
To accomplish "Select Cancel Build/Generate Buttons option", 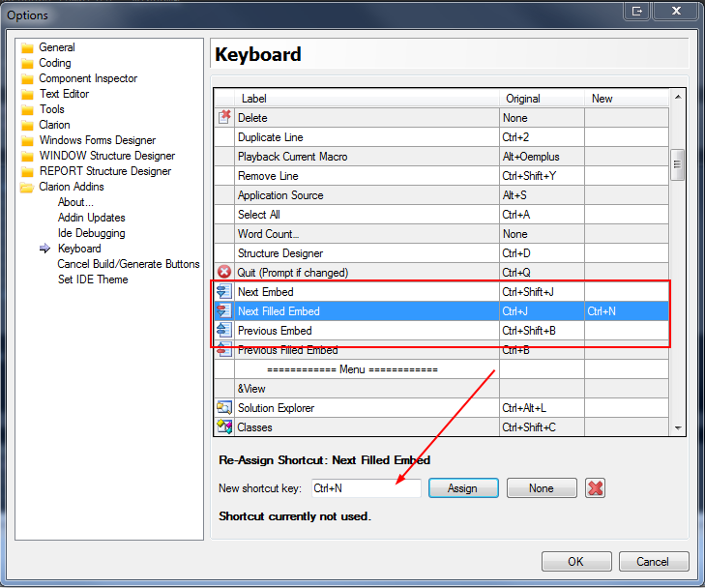I will [x=128, y=264].
